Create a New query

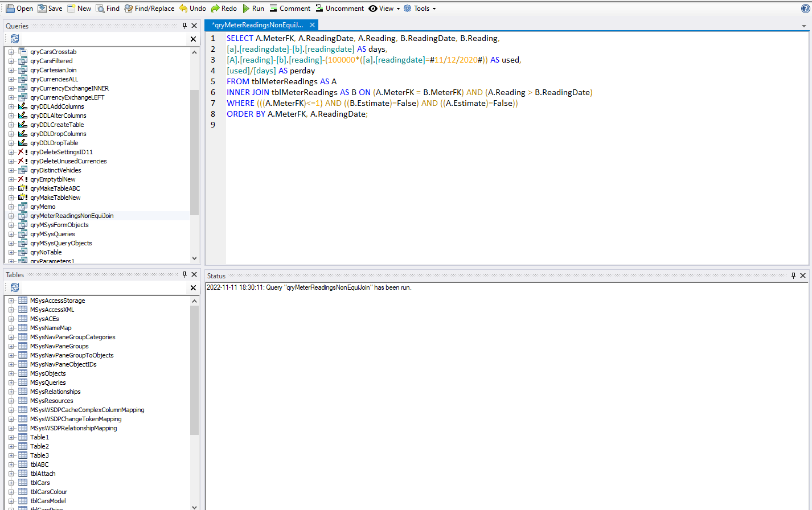click(x=79, y=9)
